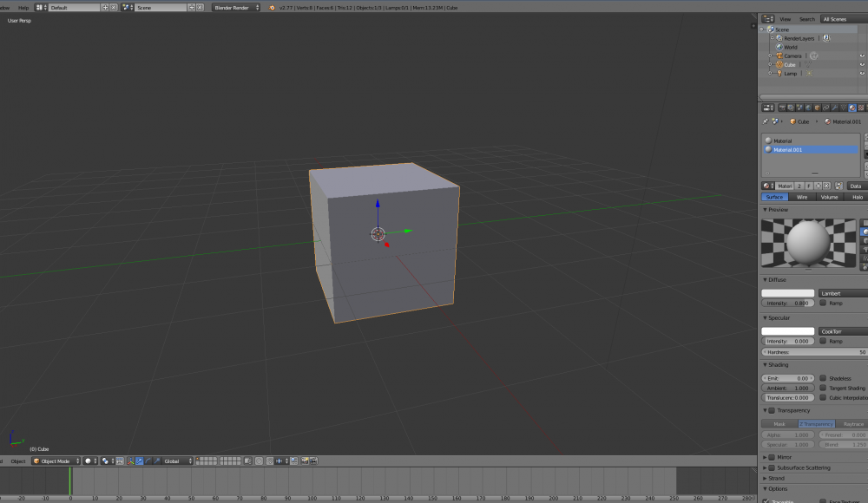This screenshot has height=503, width=868.
Task: Enable the Cubic Interpolation checkbox
Action: click(823, 397)
